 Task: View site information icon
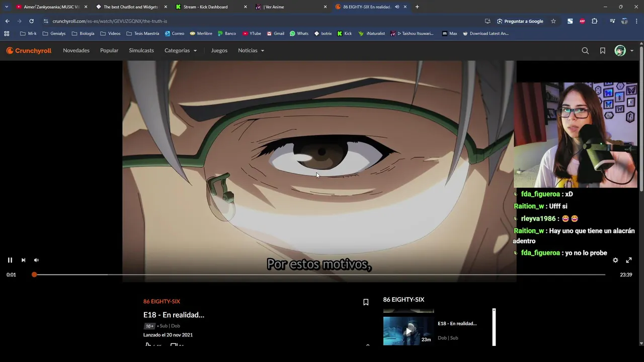click(x=46, y=21)
